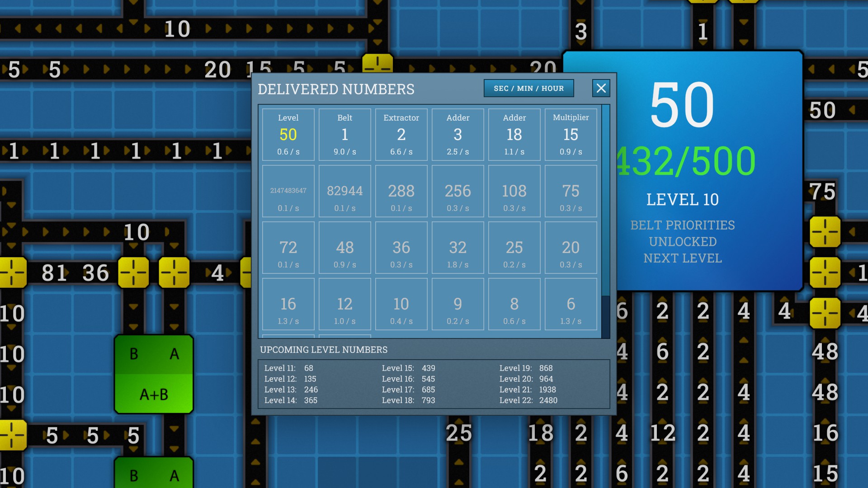Open the Multiplier 15 delivery tile
This screenshot has width=868, height=488.
571,135
